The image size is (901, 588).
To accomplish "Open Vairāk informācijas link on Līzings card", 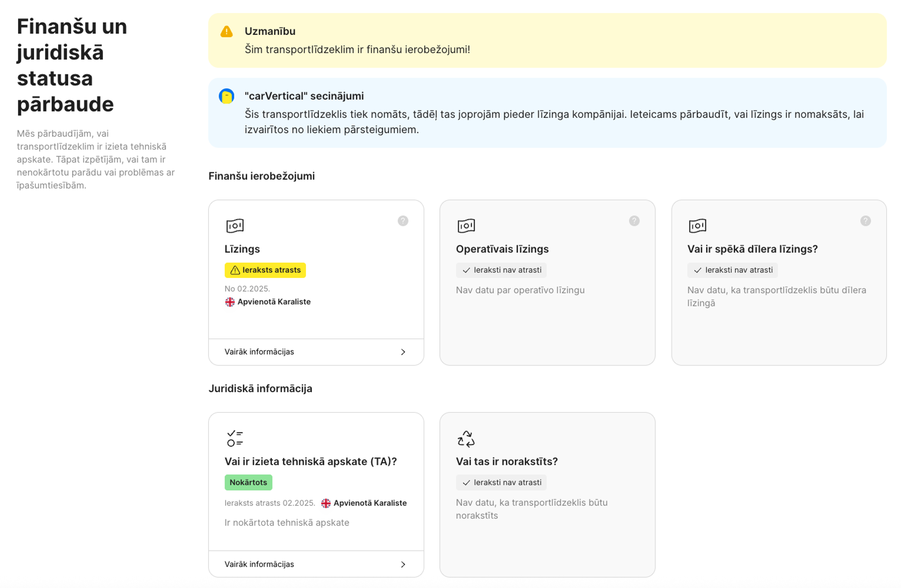I will click(259, 352).
